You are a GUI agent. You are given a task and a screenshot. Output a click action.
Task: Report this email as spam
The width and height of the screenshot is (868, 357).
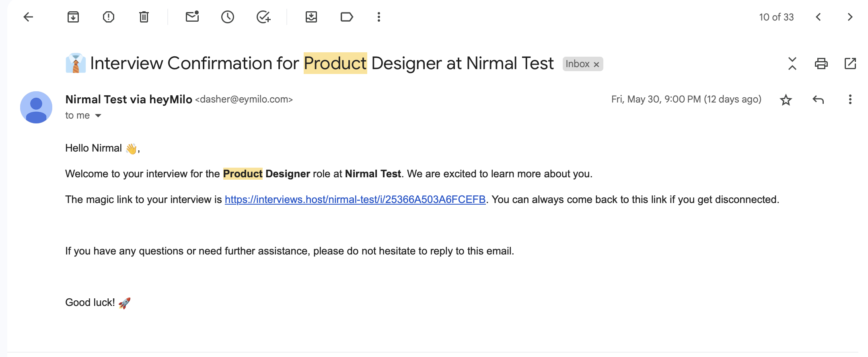[109, 17]
